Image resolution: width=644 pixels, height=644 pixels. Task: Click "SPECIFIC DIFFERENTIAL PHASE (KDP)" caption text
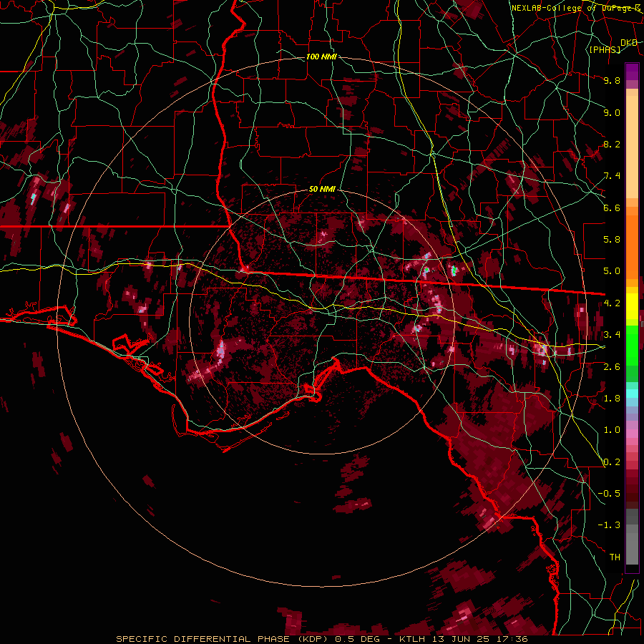pos(224,639)
